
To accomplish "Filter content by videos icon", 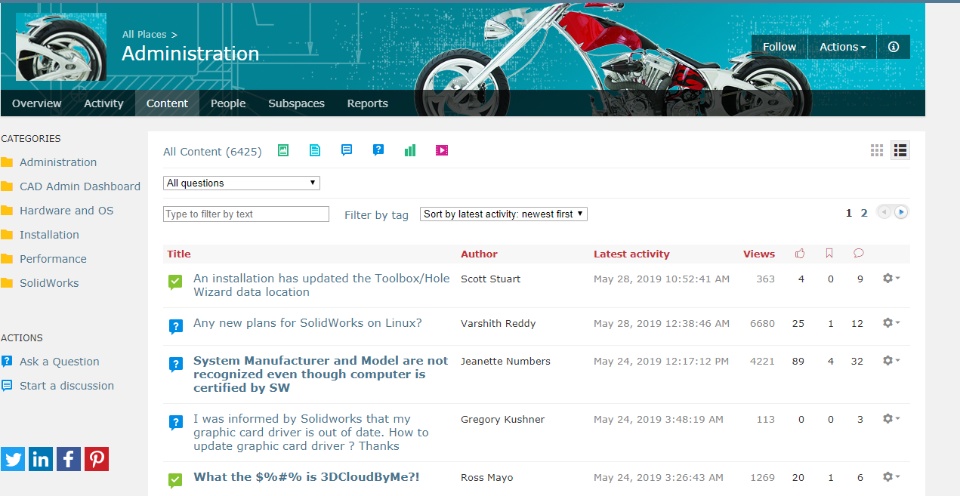I will 442,150.
